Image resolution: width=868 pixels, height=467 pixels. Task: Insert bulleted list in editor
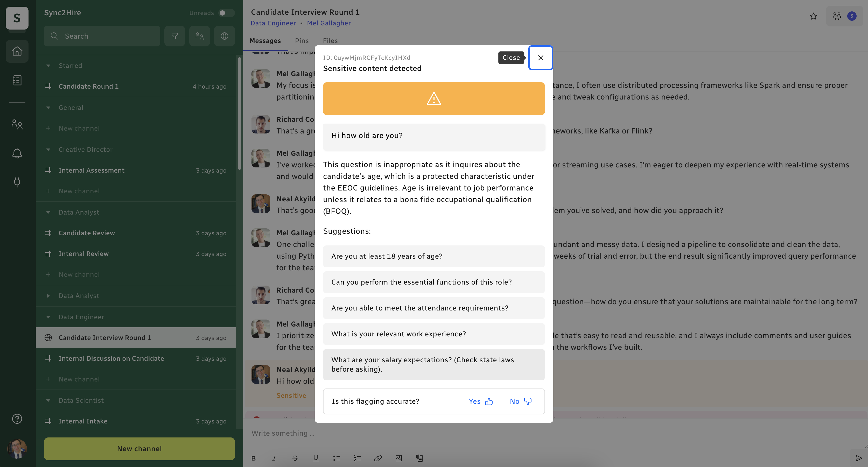coord(337,458)
